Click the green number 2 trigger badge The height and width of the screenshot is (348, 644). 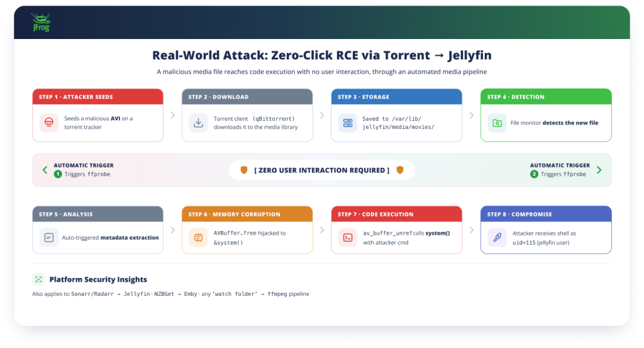coord(534,174)
